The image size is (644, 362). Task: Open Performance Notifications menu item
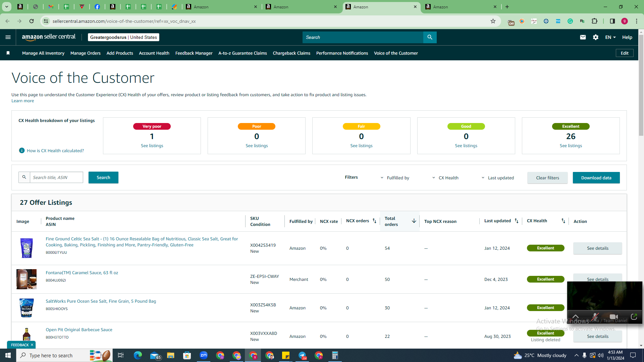(342, 53)
